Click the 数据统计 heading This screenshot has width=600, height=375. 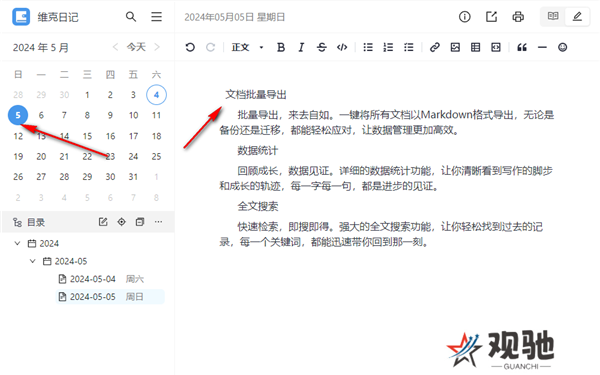click(258, 150)
